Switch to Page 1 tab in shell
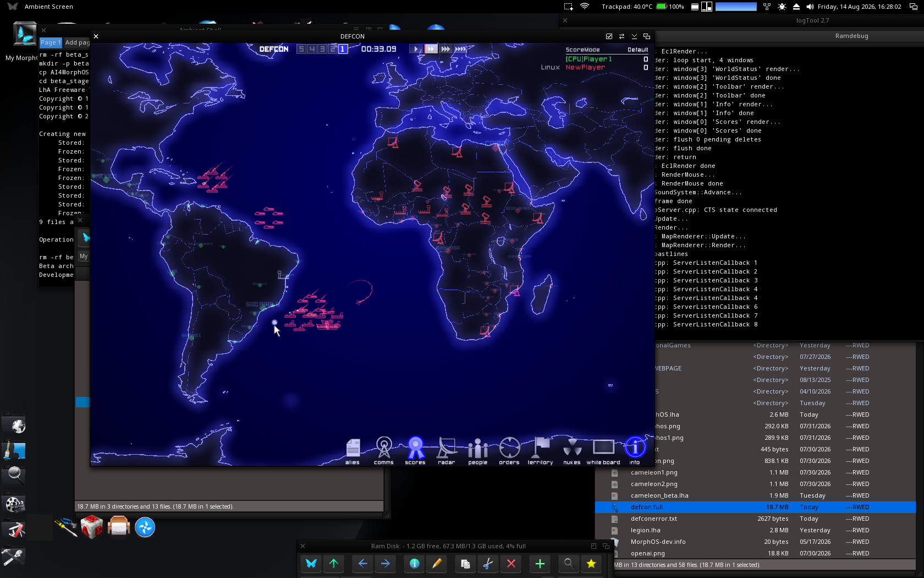 (50, 42)
